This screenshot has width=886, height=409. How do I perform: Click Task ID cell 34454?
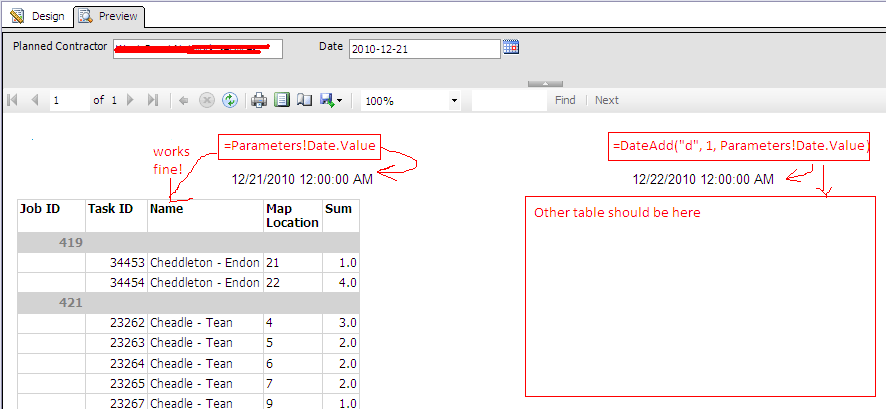click(116, 282)
